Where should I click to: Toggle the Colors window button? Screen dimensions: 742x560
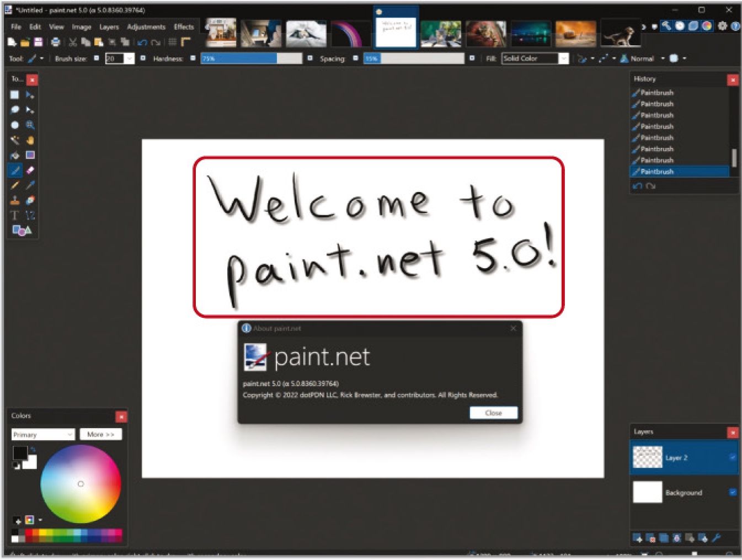(x=706, y=26)
